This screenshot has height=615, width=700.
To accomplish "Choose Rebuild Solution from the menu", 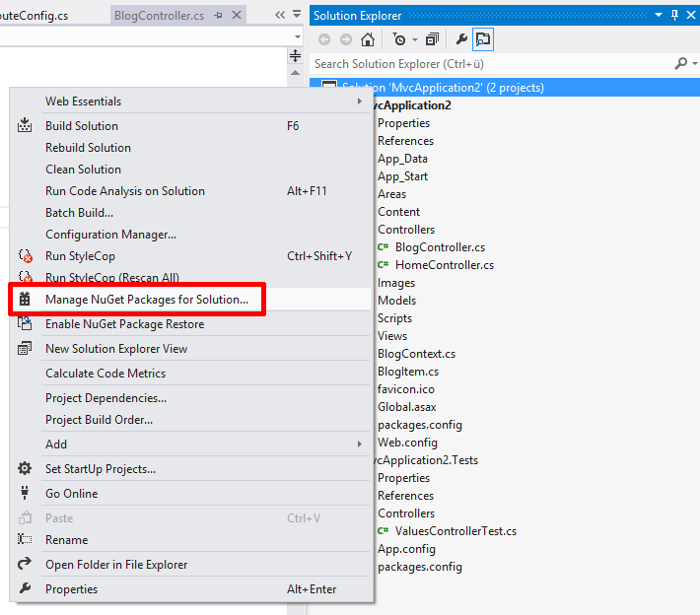I will point(88,147).
